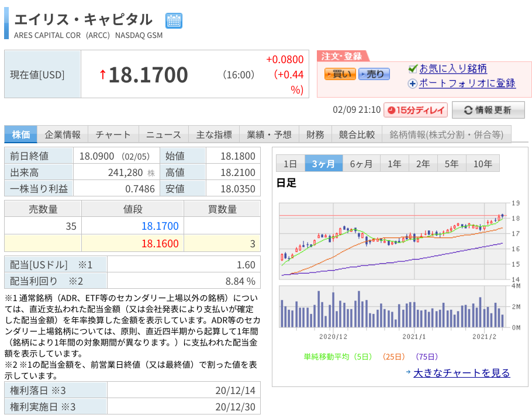The image size is (532, 418).
Task: Switch to the チャート tab
Action: click(x=113, y=134)
